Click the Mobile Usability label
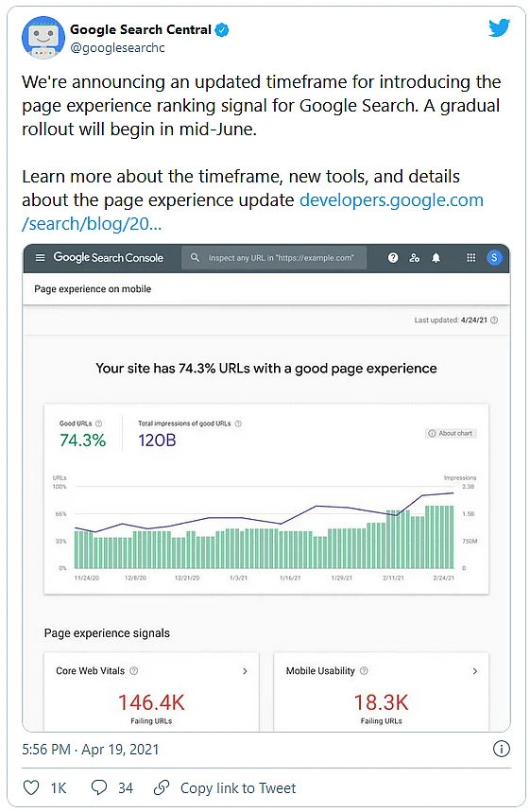The image size is (530, 812). [320, 670]
